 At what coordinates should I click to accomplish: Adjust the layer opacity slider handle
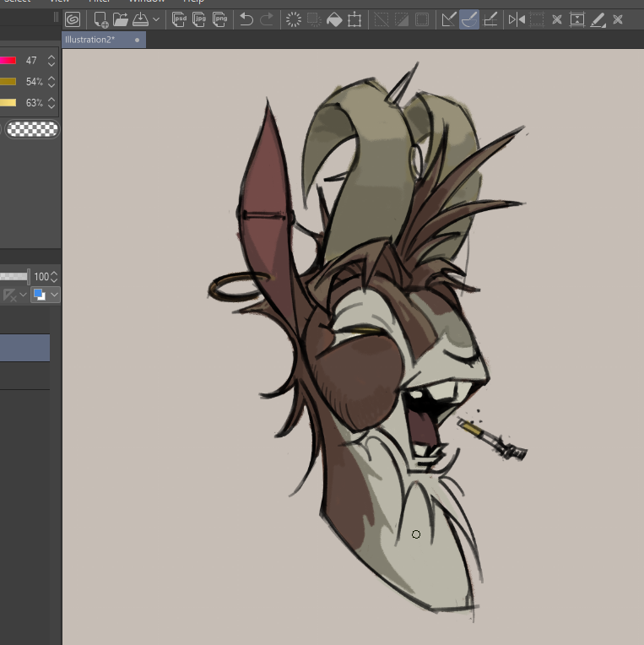[x=29, y=276]
